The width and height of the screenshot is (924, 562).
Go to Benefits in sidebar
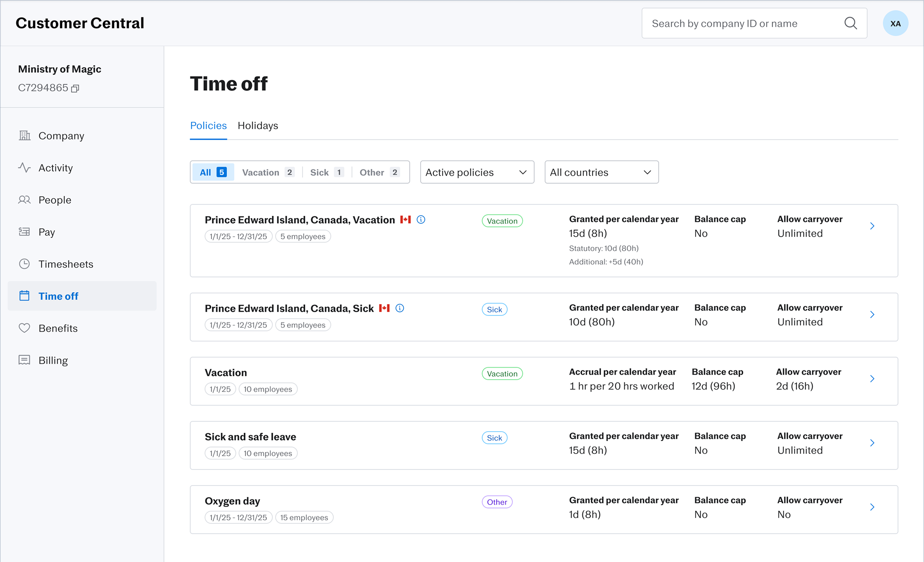pyautogui.click(x=82, y=328)
